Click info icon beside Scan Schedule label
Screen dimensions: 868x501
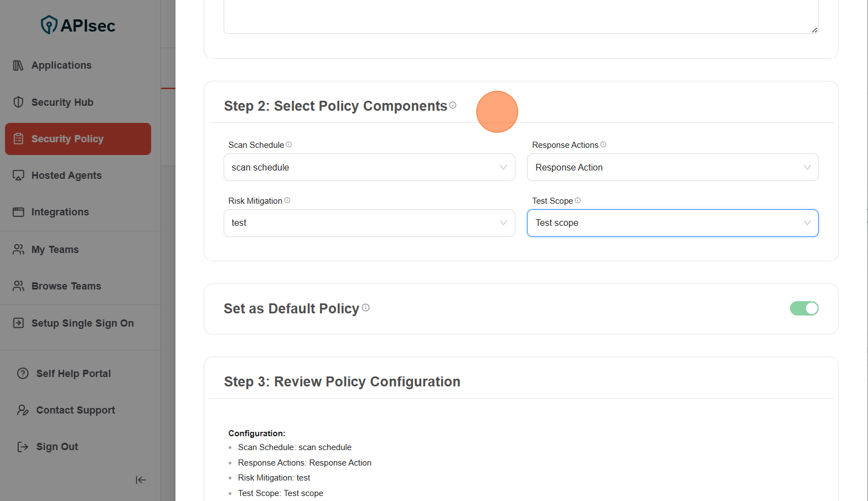click(x=289, y=144)
